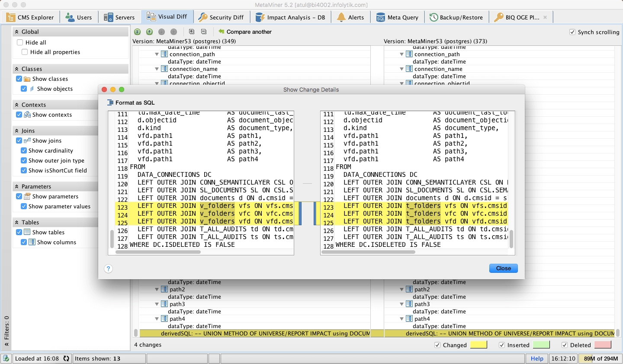Click the pink Deleted color swatch

pyautogui.click(x=603, y=345)
